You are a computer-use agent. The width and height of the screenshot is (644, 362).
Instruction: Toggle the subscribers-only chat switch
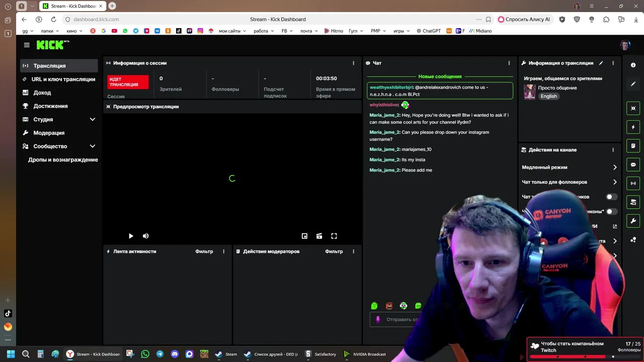click(x=612, y=197)
